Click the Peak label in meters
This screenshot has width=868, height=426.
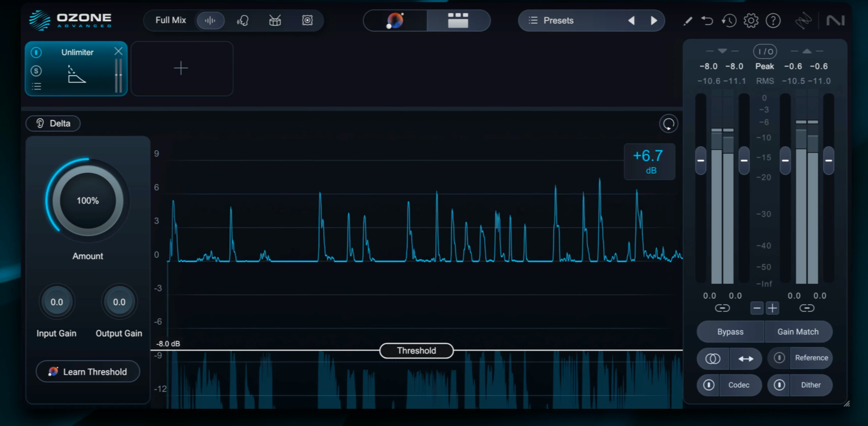click(765, 66)
